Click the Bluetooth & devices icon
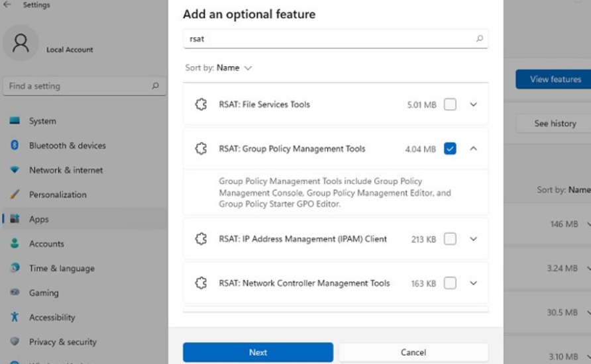This screenshot has height=364, width=591. 15,146
